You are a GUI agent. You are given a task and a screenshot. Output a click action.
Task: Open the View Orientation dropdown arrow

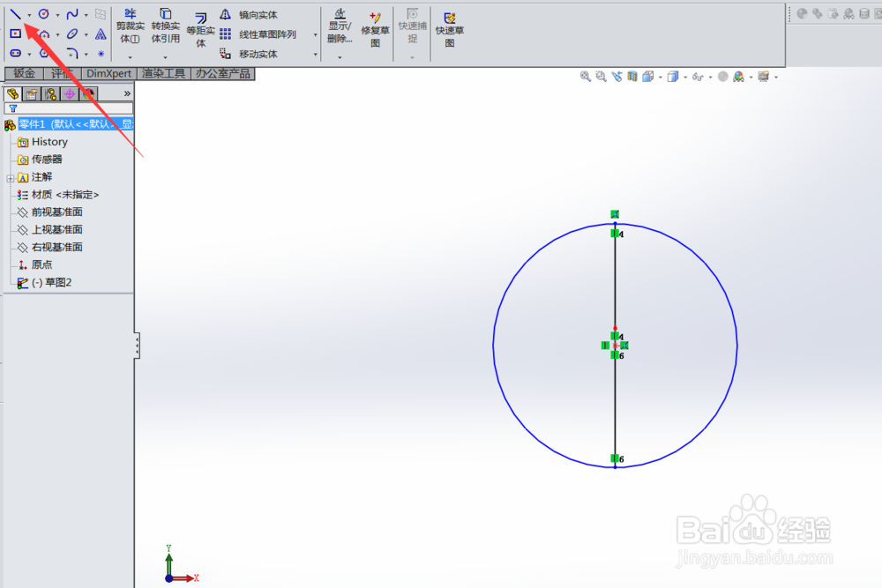(660, 78)
